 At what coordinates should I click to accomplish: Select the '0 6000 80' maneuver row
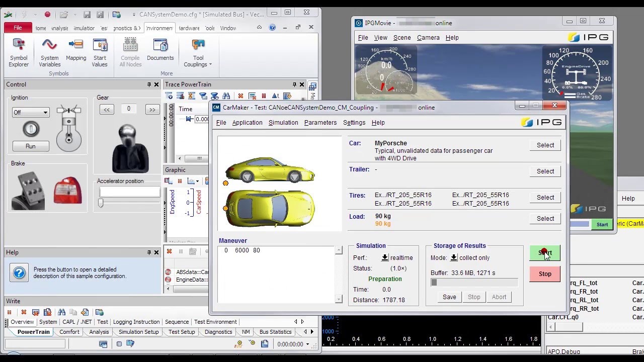tap(277, 250)
